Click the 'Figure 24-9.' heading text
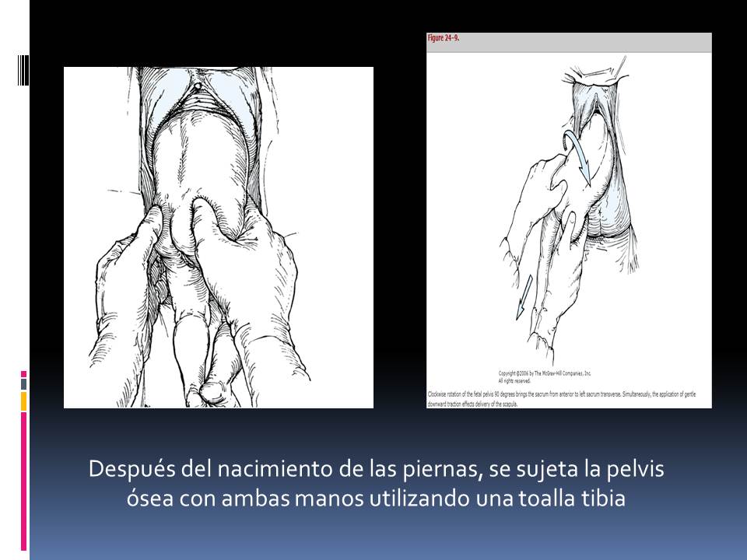The height and width of the screenshot is (560, 747). click(x=443, y=38)
